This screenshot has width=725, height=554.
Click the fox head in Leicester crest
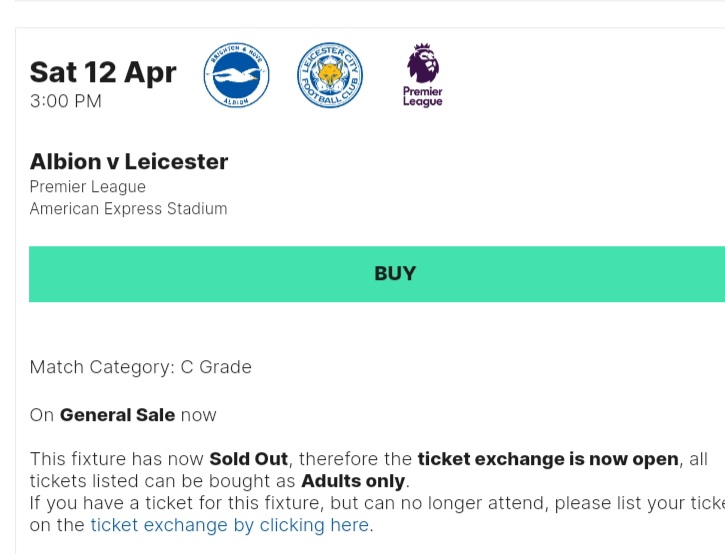(330, 75)
